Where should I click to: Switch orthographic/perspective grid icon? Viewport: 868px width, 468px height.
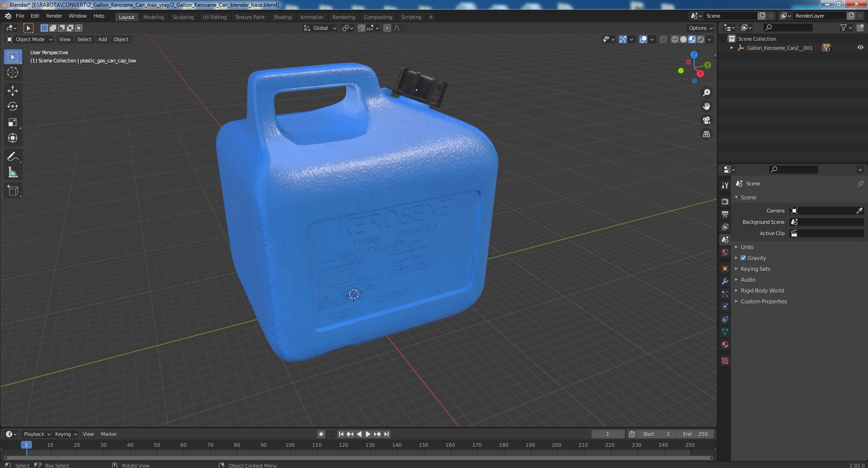pos(707,134)
